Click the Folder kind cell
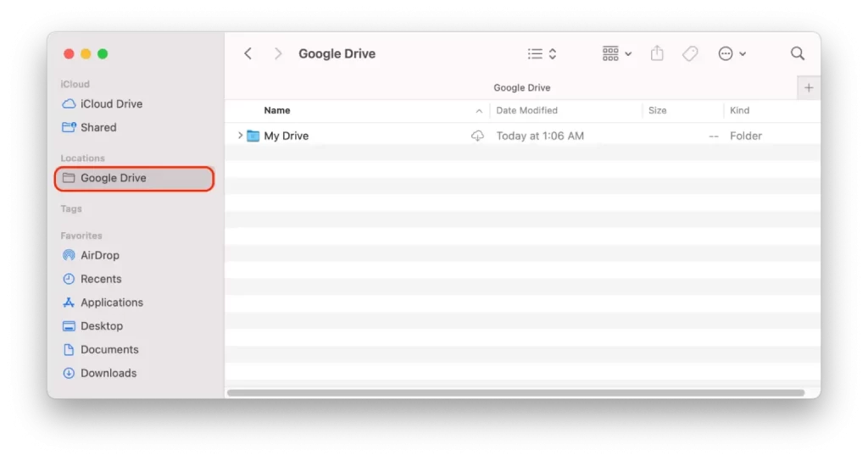Image resolution: width=868 pixels, height=461 pixels. coord(746,136)
